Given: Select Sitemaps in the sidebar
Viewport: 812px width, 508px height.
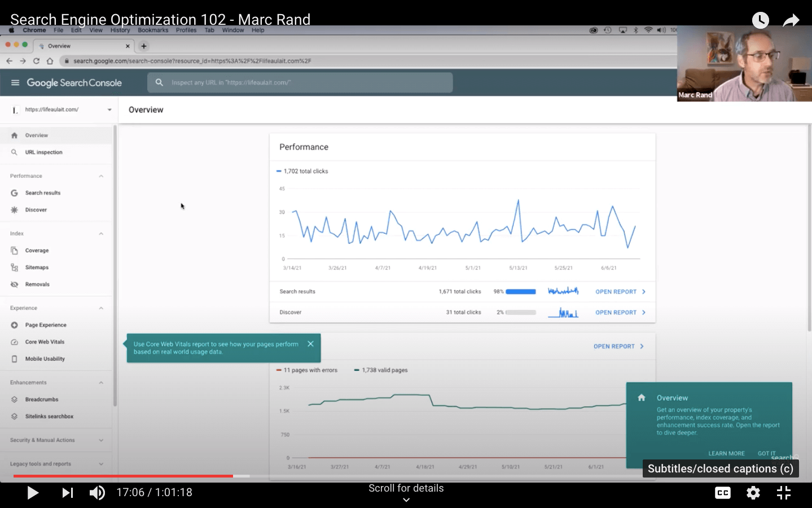Looking at the screenshot, I should point(37,268).
